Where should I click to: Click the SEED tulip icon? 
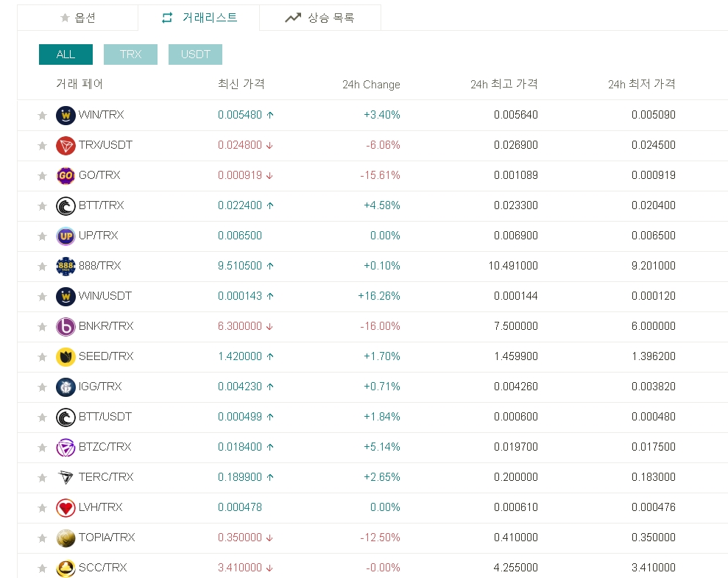pyautogui.click(x=66, y=356)
